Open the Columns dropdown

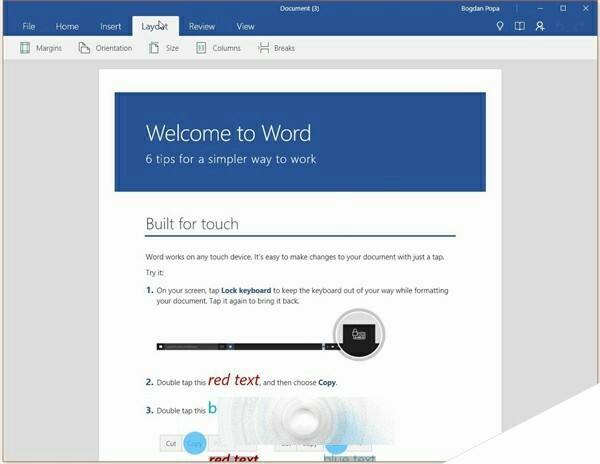click(x=218, y=48)
